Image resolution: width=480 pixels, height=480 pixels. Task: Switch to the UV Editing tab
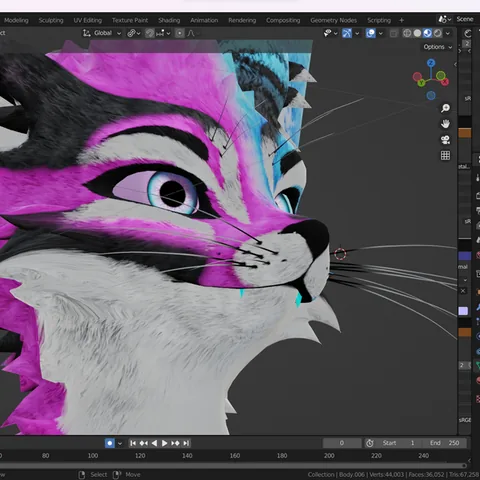click(x=88, y=20)
